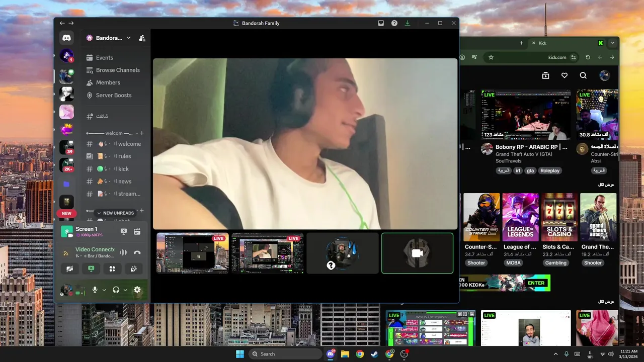Open Kick profile avatar in header

(x=605, y=75)
